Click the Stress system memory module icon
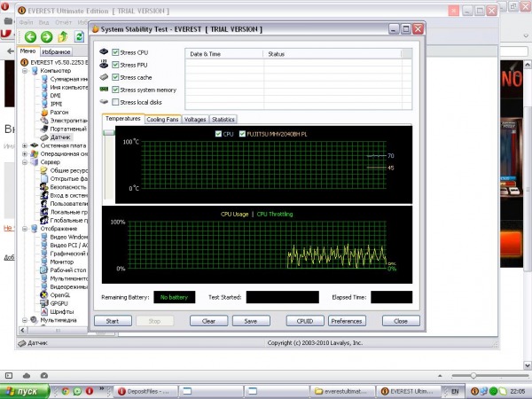This screenshot has width=532, height=399. click(104, 90)
